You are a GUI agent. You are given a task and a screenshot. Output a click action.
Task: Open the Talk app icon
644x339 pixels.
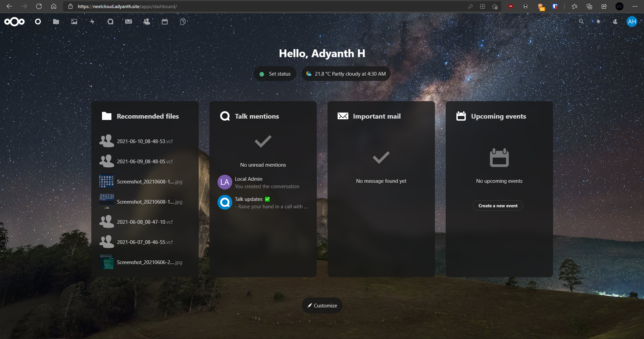[x=110, y=22]
